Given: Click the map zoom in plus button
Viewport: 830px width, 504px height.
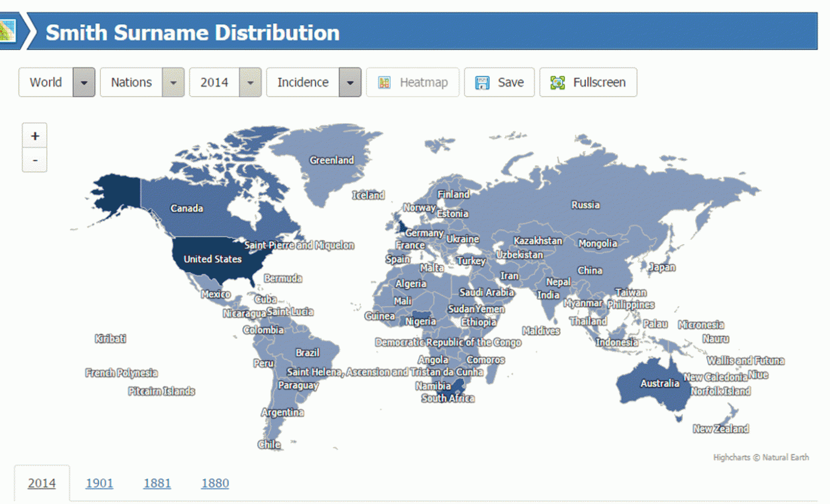Looking at the screenshot, I should click(35, 136).
